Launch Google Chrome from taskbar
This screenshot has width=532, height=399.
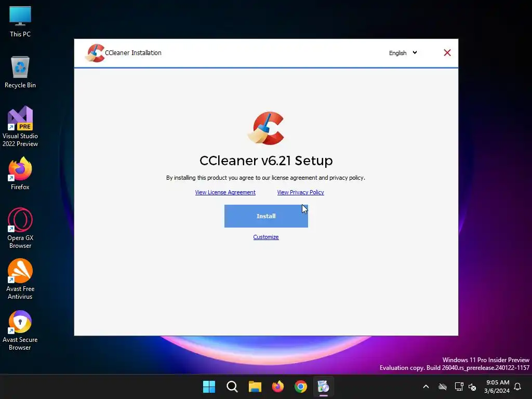(301, 387)
